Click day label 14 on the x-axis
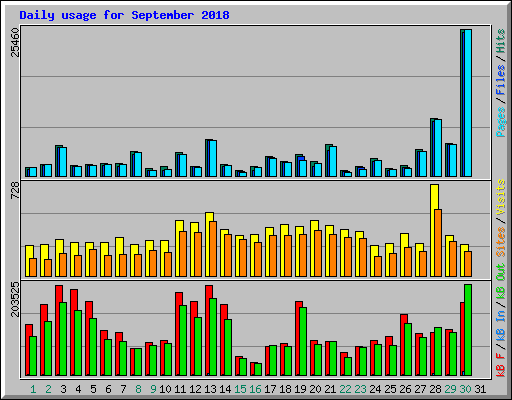 point(225,389)
